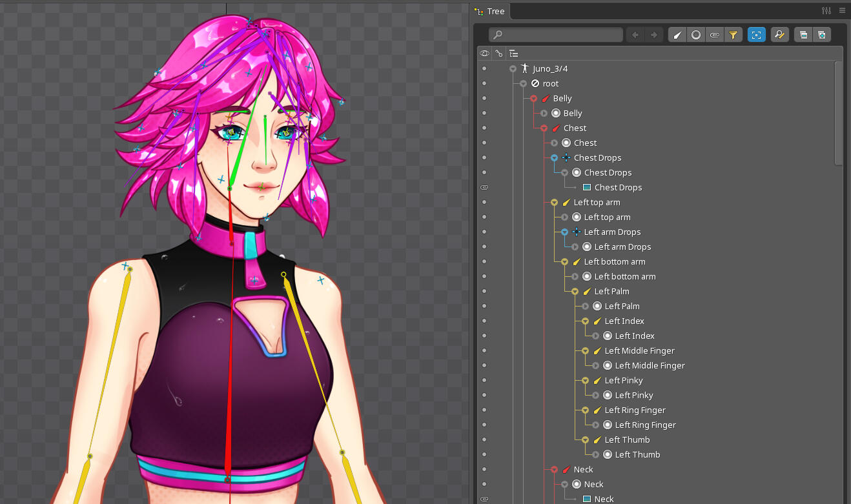Click the eye visibility column header
851x504 pixels.
coord(484,54)
